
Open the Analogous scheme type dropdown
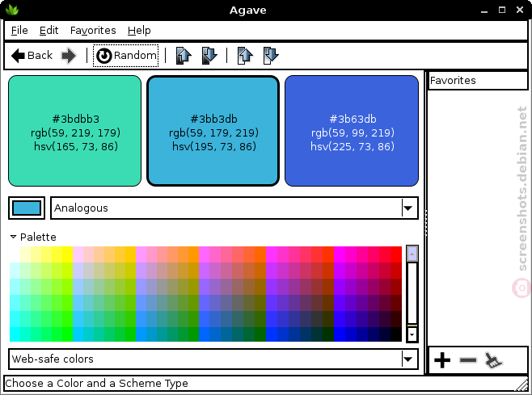pos(234,208)
